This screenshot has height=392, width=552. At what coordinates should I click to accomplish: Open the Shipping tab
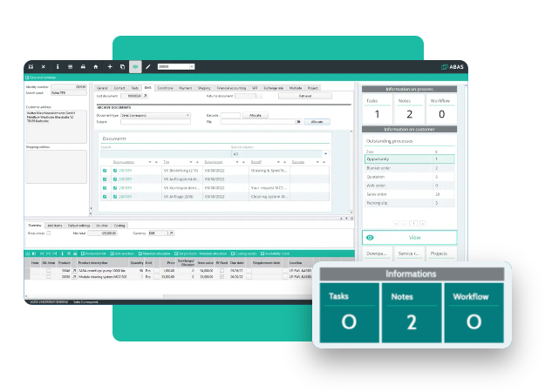(204, 88)
